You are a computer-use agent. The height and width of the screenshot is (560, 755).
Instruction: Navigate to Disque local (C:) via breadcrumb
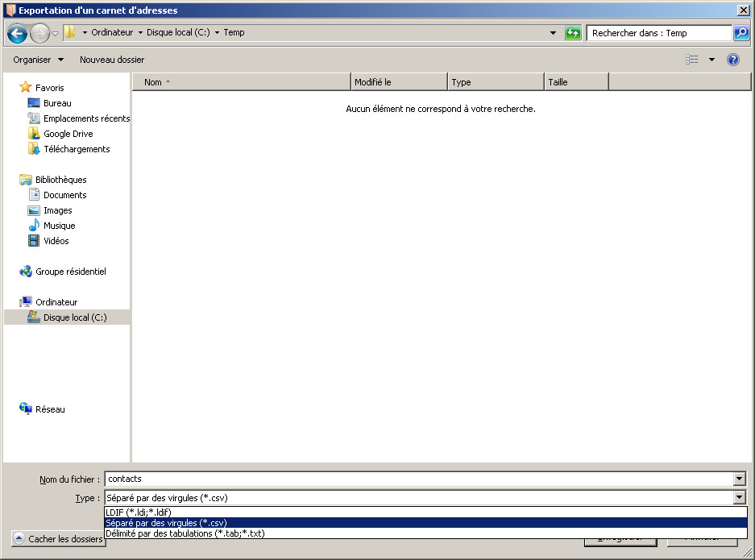pos(176,32)
